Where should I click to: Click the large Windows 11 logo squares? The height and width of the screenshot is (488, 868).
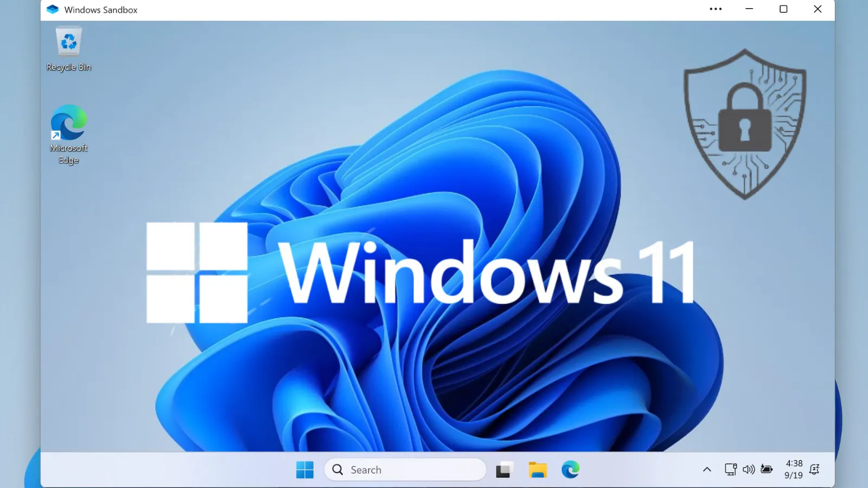[x=197, y=272]
